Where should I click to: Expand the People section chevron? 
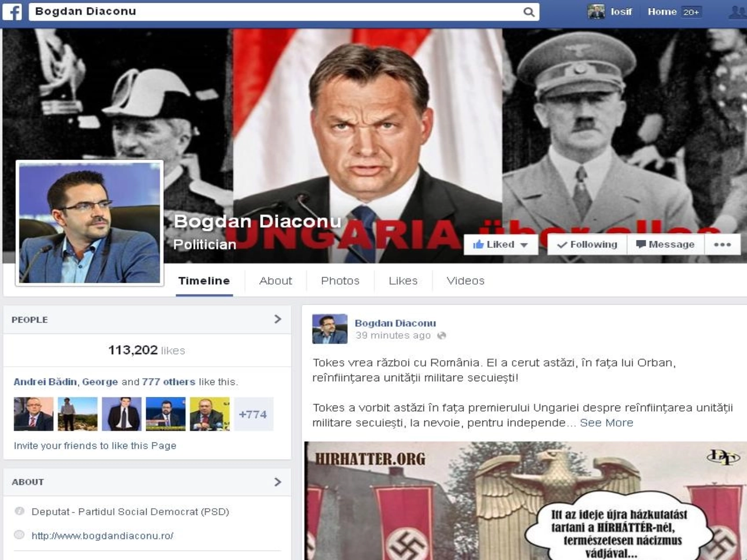[278, 319]
